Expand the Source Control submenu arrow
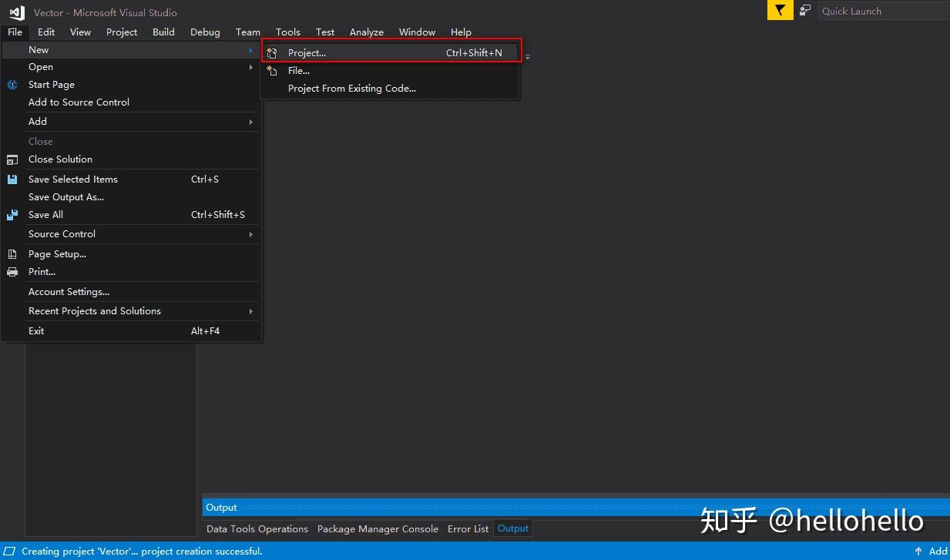 [x=250, y=234]
